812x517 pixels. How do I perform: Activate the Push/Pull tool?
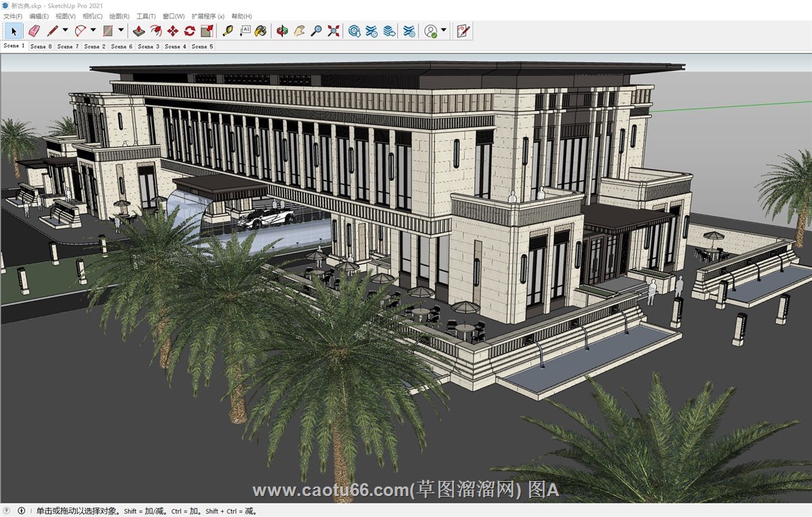pyautogui.click(x=139, y=30)
